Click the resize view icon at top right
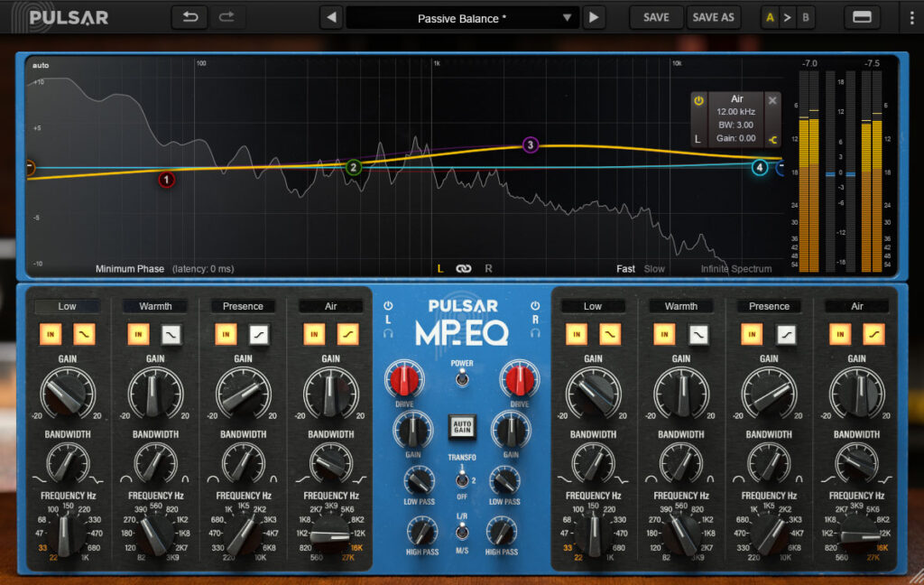Viewport: 924px width, 585px height. 861,17
